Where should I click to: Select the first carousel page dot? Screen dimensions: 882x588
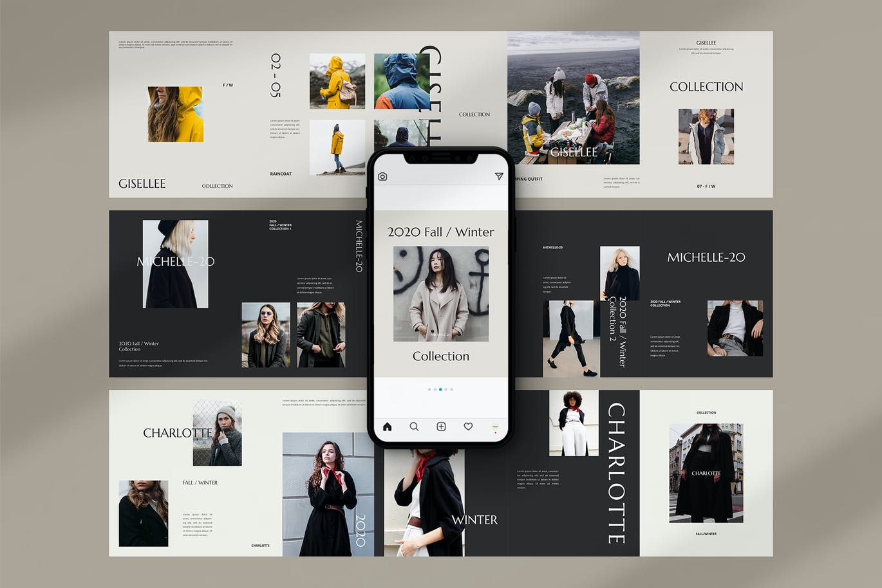429,389
